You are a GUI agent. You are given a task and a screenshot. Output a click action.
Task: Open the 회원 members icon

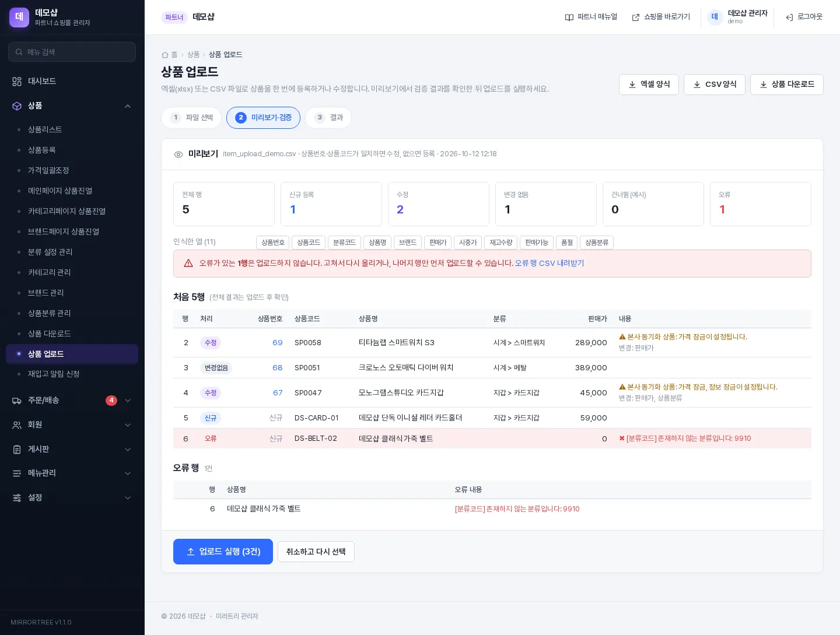(17, 425)
